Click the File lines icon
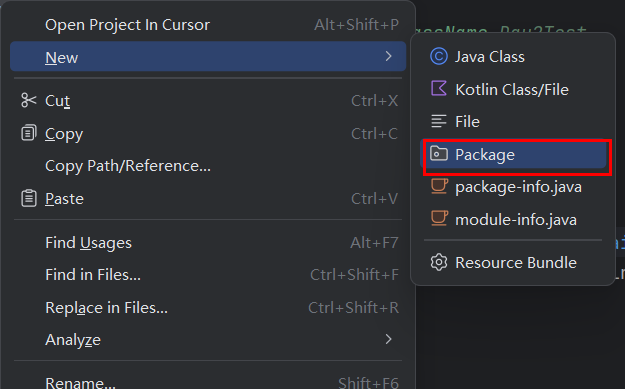The width and height of the screenshot is (625, 389). click(439, 121)
